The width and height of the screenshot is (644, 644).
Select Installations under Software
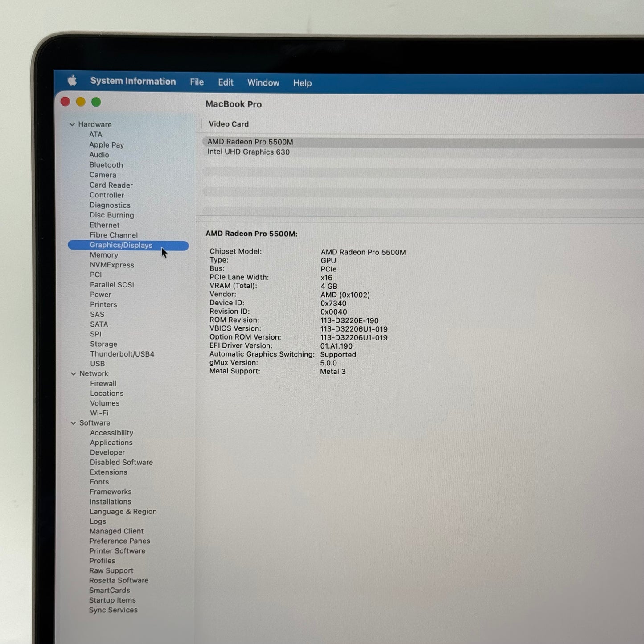click(x=110, y=502)
